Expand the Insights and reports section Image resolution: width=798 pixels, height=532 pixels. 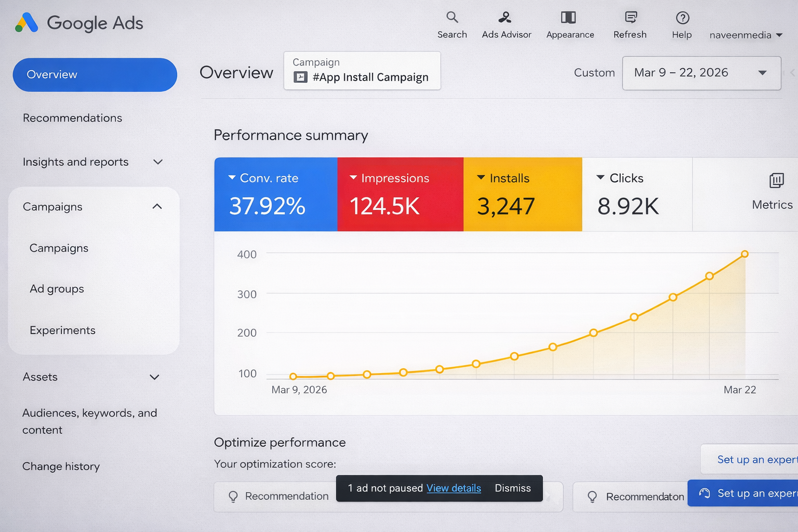click(158, 162)
